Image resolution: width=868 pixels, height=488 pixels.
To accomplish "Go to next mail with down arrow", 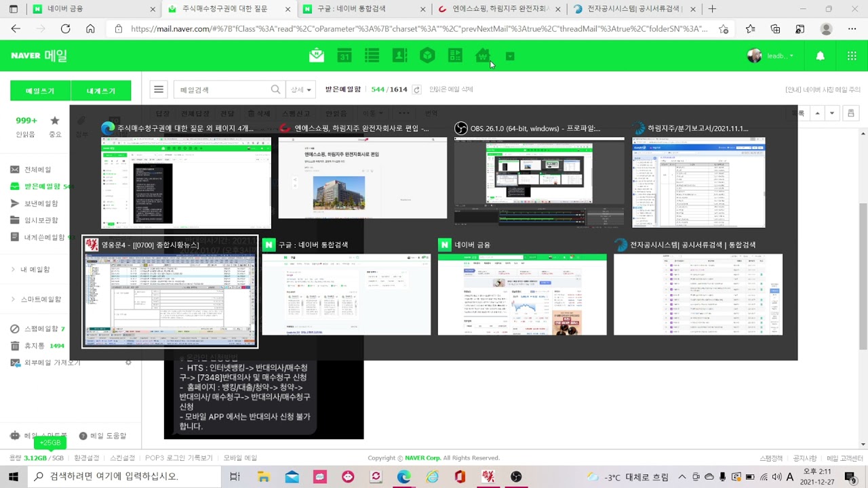I will 832,113.
